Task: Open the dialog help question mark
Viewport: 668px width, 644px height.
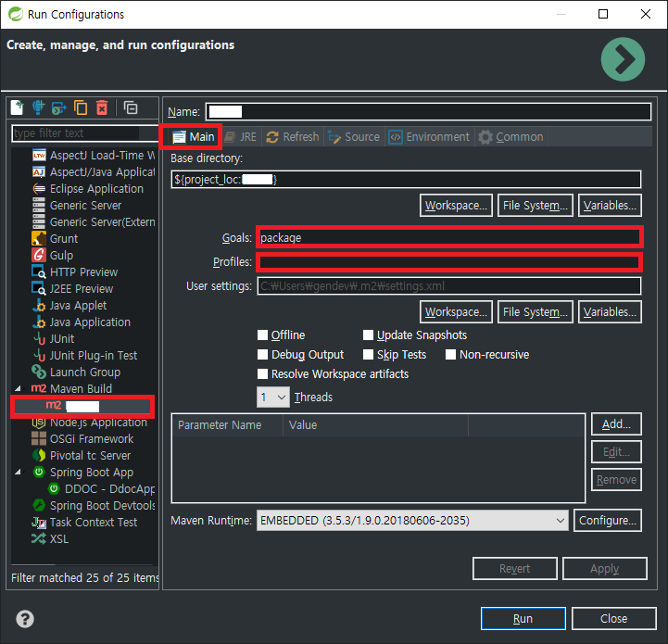Action: coord(26,619)
